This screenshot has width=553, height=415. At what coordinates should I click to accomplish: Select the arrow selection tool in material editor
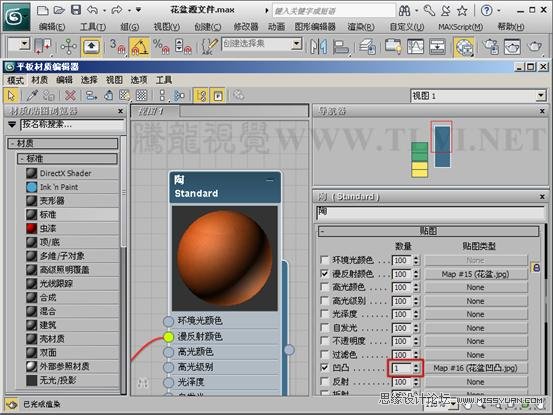pos(11,96)
